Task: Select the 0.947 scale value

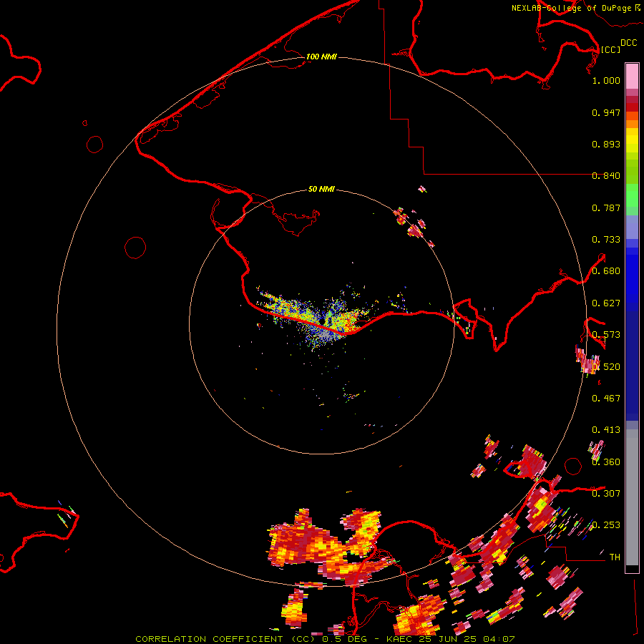Action: tap(606, 112)
